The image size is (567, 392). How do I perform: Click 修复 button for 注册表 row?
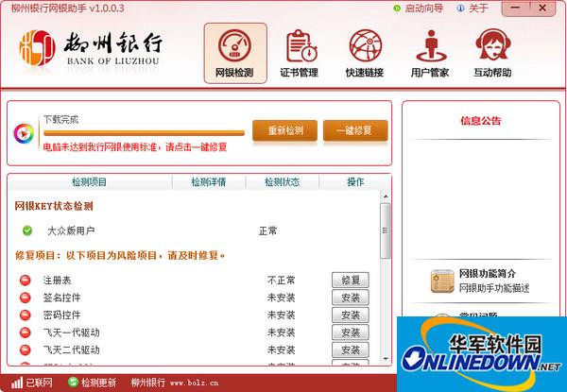(x=351, y=280)
